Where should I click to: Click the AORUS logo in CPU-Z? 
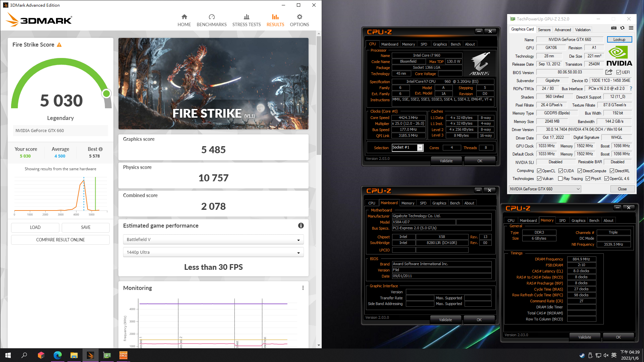point(480,64)
